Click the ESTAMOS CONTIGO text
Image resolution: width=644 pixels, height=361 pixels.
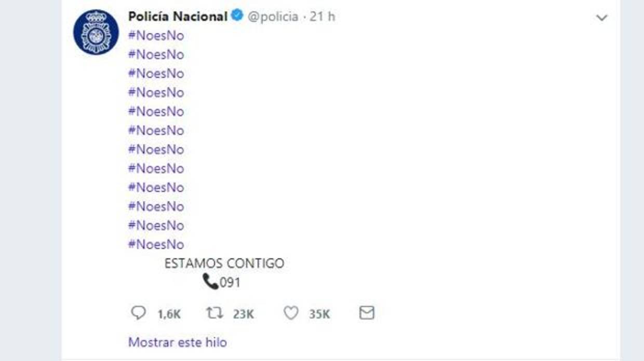pyautogui.click(x=224, y=263)
